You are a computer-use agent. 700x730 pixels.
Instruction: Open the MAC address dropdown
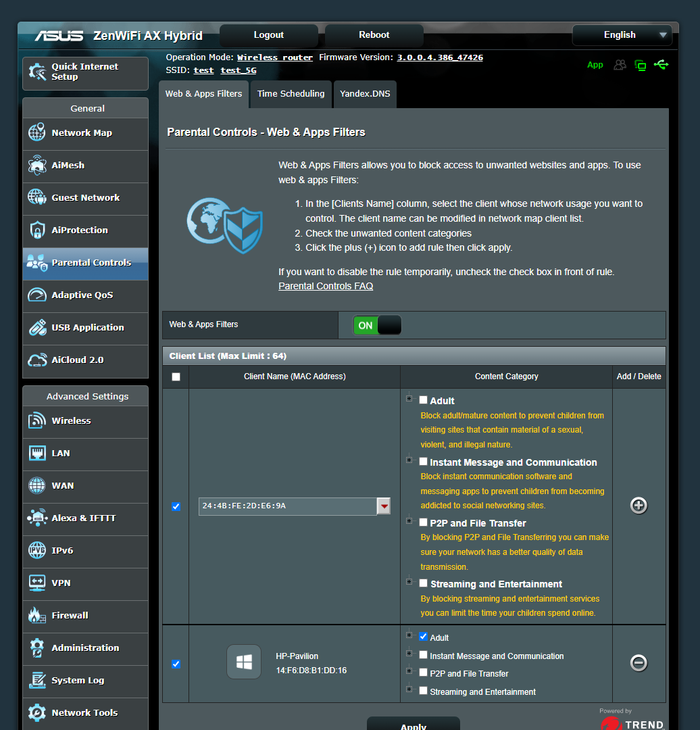click(x=383, y=506)
